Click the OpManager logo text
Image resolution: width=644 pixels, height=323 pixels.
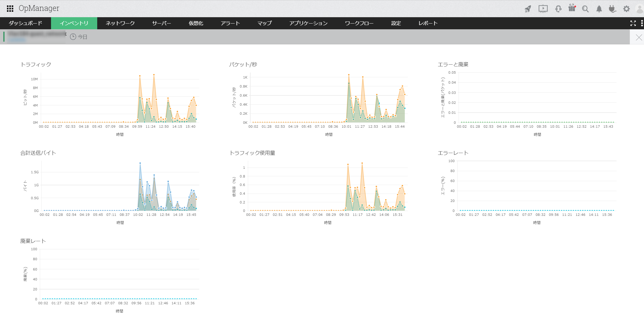[39, 8]
